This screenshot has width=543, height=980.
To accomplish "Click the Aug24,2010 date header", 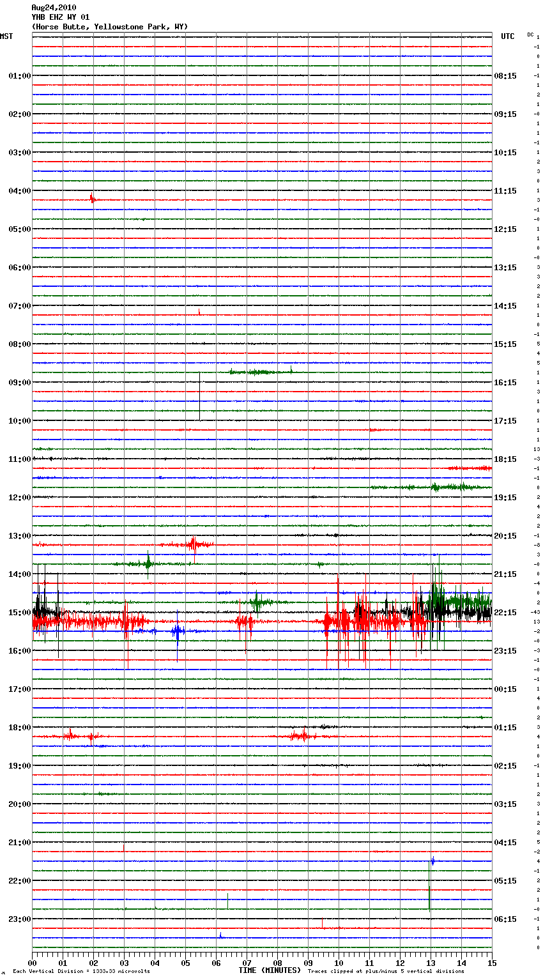I will pyautogui.click(x=54, y=8).
